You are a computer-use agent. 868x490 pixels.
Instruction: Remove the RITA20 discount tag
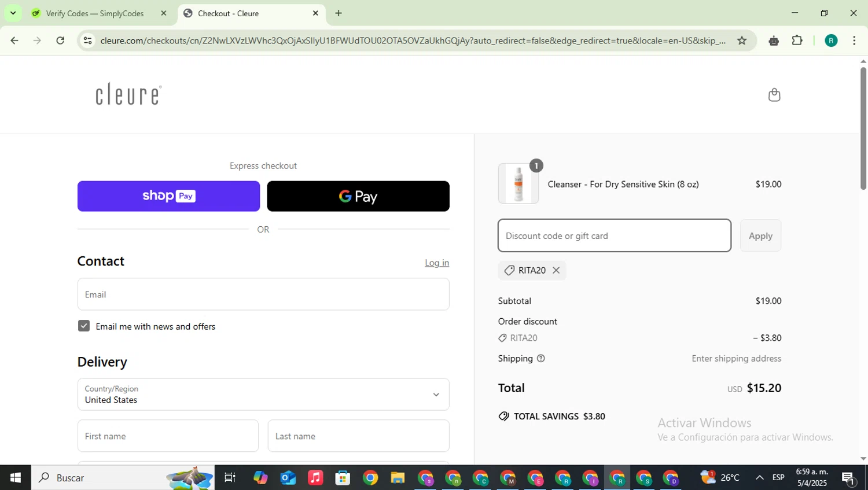click(x=556, y=270)
